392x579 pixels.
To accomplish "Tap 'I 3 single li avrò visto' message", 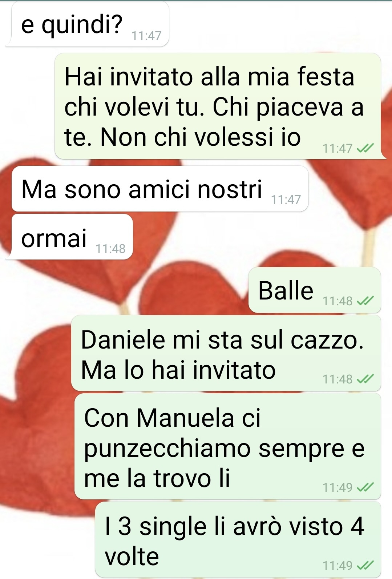I will pyautogui.click(x=238, y=540).
